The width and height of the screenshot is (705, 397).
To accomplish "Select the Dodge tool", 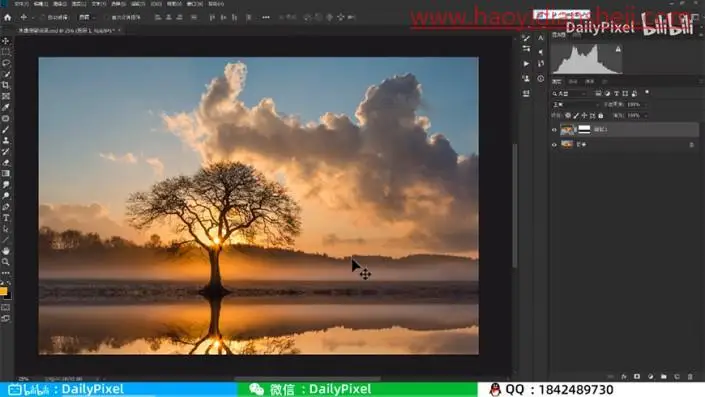I will tap(6, 196).
